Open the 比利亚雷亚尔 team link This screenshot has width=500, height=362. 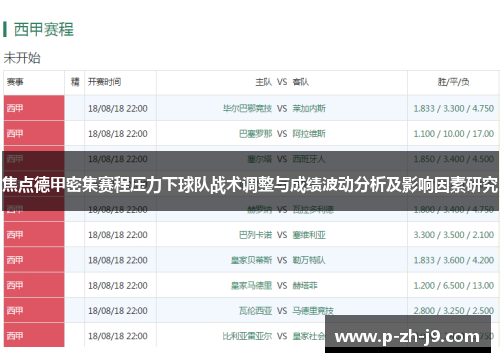point(247,336)
